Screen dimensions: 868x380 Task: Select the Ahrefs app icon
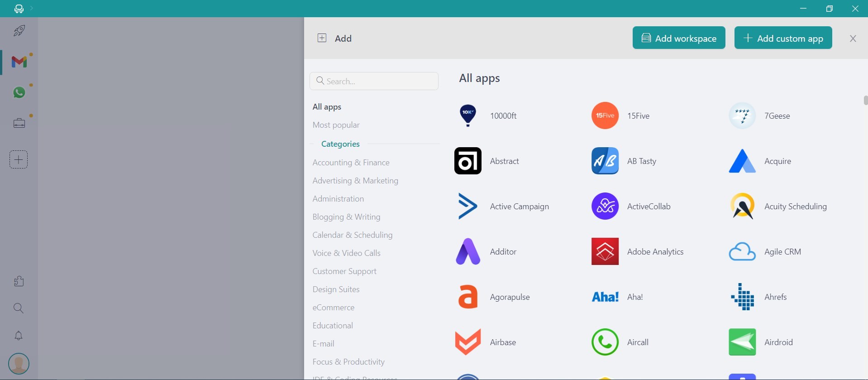tap(742, 297)
